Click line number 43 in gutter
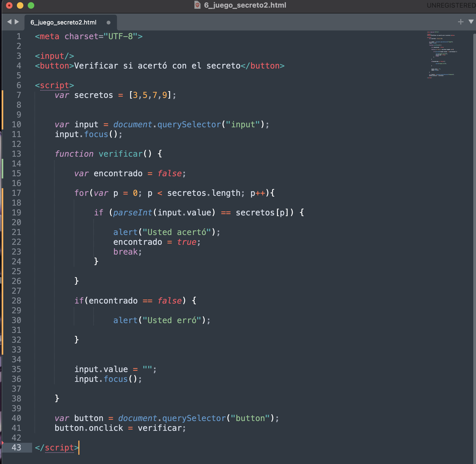Viewport: 476px width, 464px height. 16,447
